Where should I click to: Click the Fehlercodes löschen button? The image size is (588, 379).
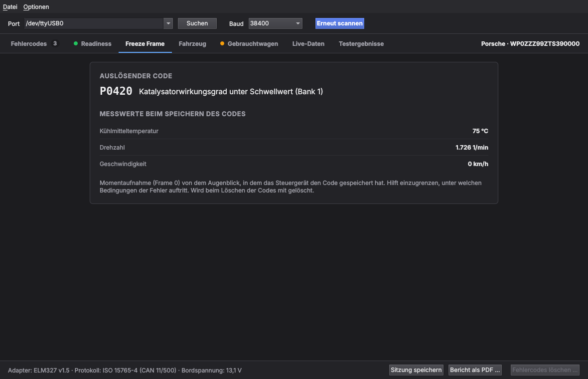click(x=545, y=370)
